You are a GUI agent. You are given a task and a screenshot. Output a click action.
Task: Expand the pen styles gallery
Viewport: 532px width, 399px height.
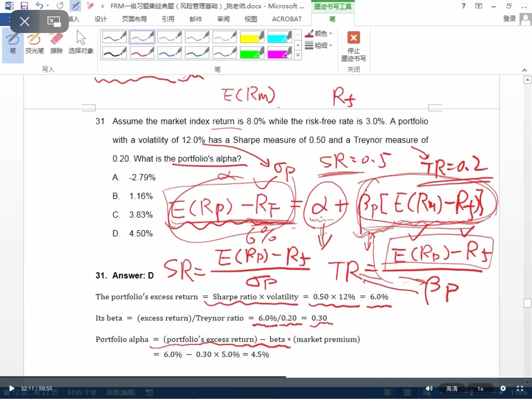pyautogui.click(x=298, y=55)
